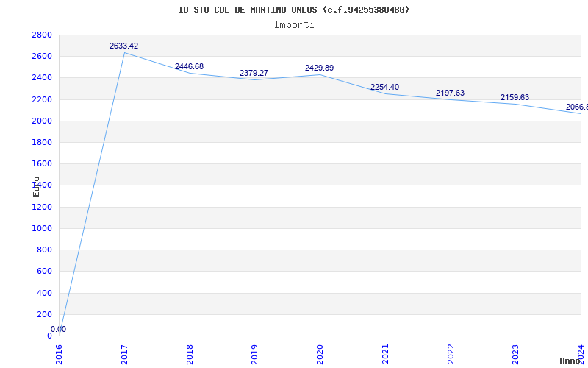Select the 2379.27 data label

254,73
